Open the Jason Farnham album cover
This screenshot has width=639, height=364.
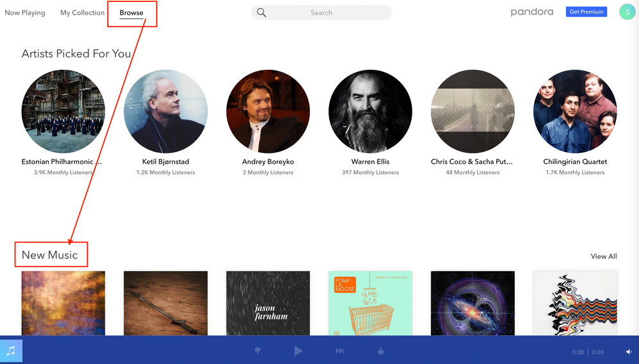click(268, 303)
